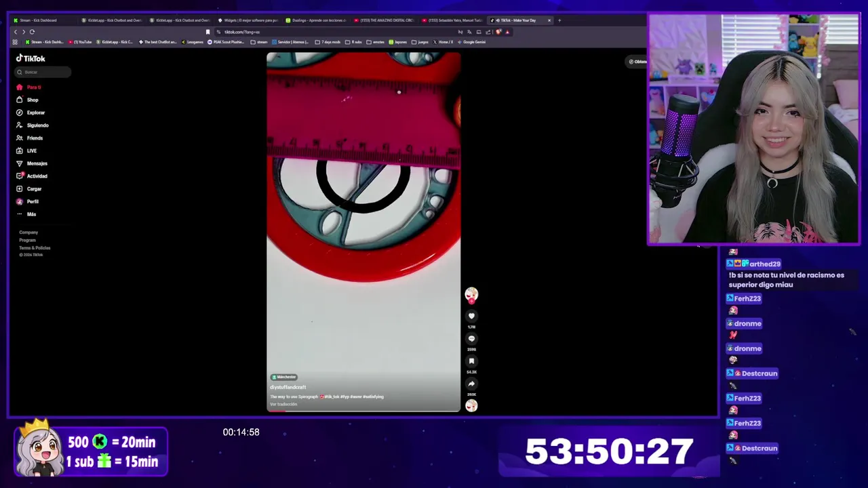Open Perfil in the sidebar

27,201
